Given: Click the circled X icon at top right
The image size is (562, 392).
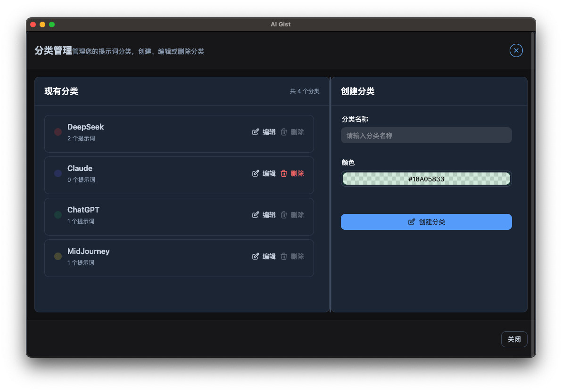Looking at the screenshot, I should point(516,50).
